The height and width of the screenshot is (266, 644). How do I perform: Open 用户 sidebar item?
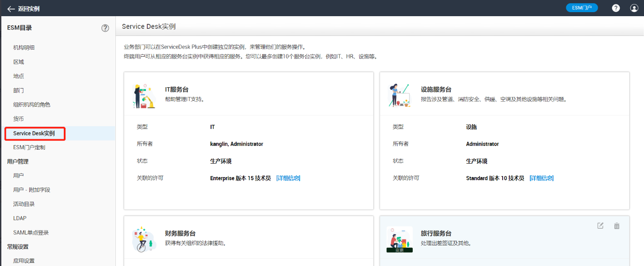pyautogui.click(x=18, y=176)
